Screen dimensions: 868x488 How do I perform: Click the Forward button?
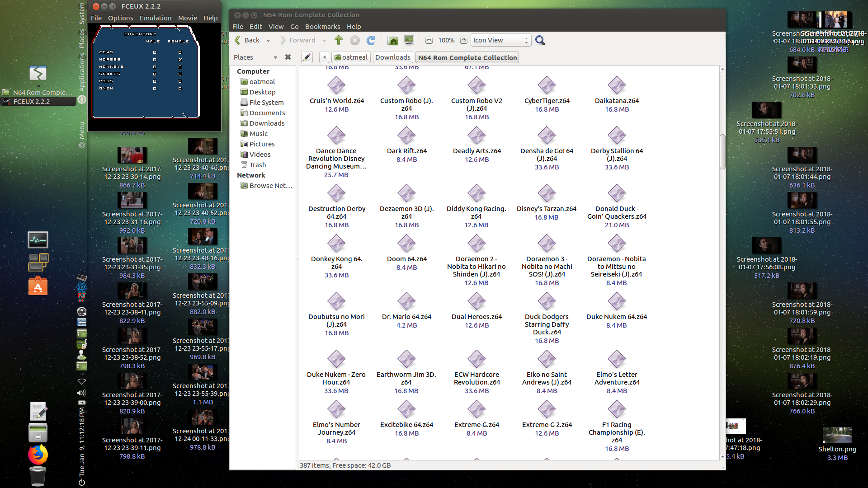click(297, 40)
